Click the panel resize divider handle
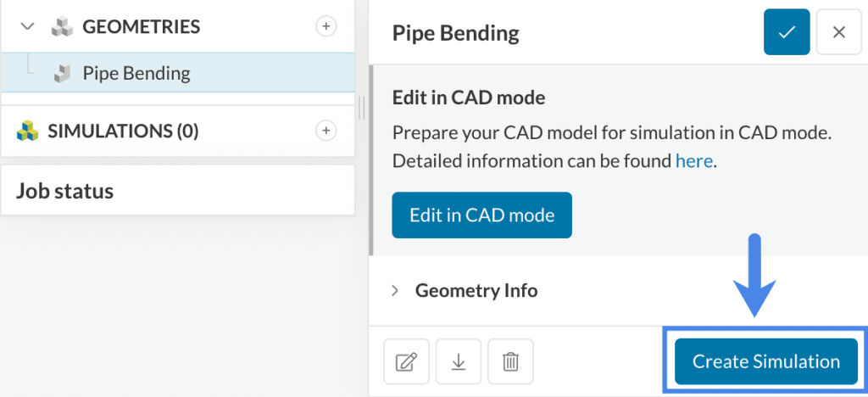Screen dimensions: 868x397 [362, 108]
